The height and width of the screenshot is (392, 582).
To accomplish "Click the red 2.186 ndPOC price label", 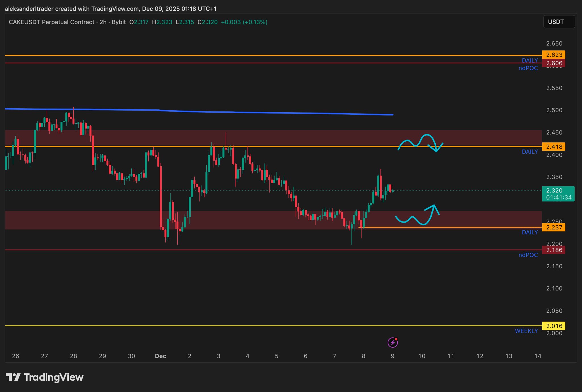I will point(554,250).
